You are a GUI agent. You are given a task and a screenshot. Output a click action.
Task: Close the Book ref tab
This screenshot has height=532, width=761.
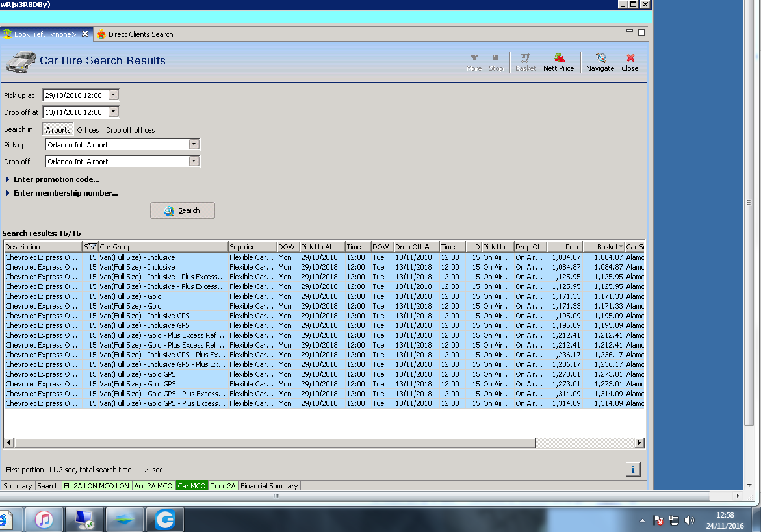(85, 34)
